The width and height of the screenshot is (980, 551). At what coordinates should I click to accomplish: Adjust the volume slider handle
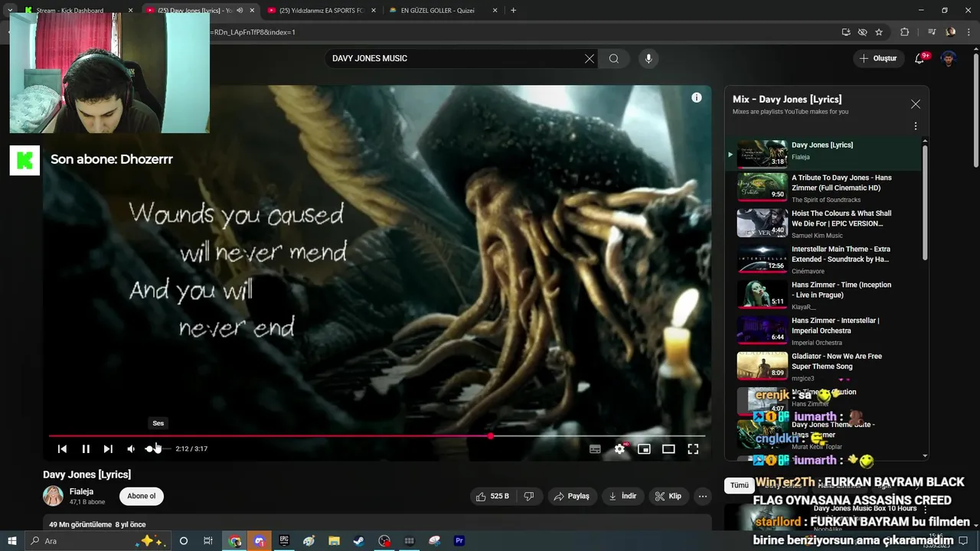coord(150,449)
